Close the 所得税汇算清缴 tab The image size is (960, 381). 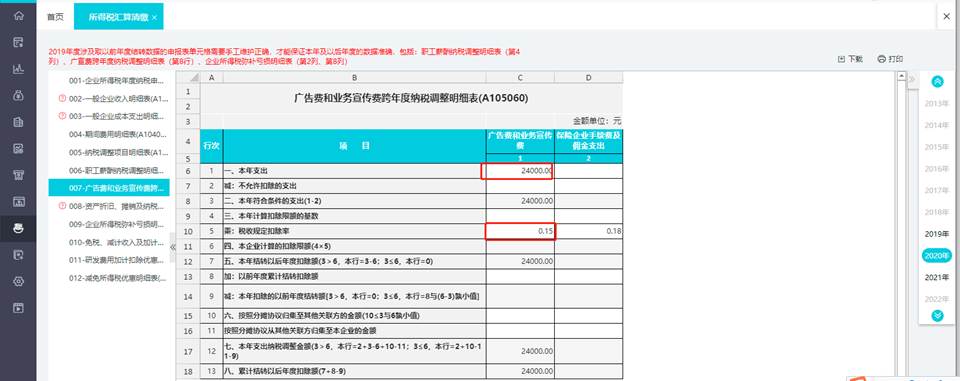pyautogui.click(x=154, y=18)
